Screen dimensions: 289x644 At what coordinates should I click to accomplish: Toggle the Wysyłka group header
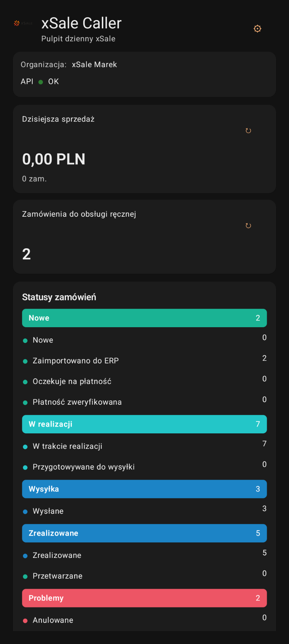[x=144, y=489]
